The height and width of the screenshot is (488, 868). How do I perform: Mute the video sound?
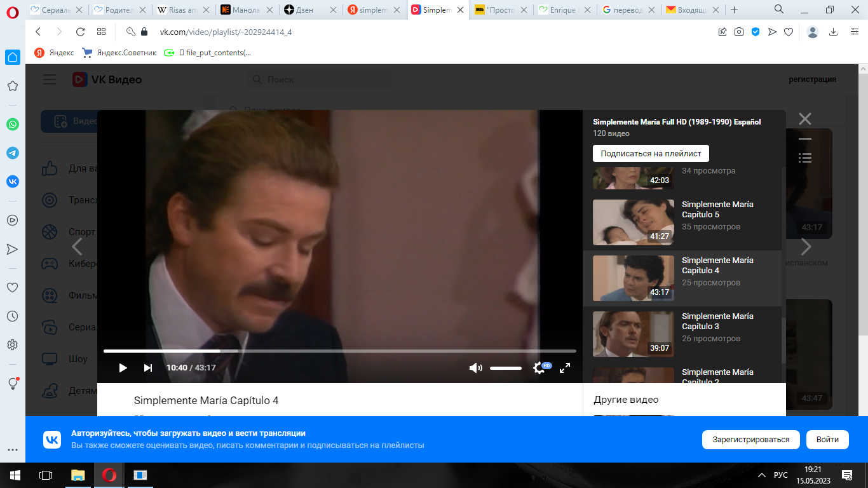[475, 368]
